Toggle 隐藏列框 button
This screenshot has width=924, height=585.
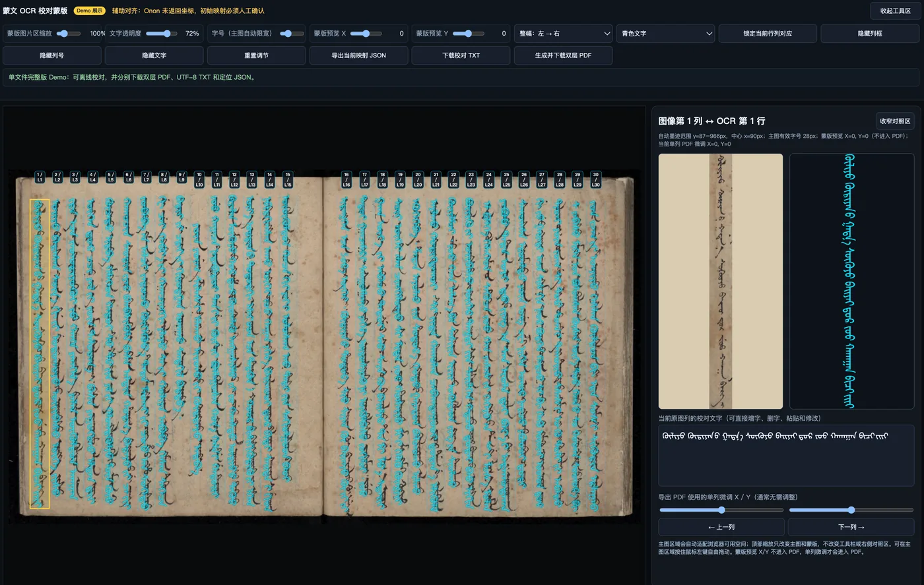coord(870,34)
